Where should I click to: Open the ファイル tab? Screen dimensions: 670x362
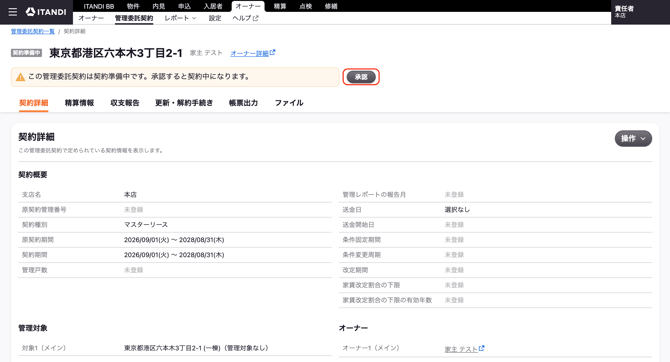pyautogui.click(x=289, y=103)
